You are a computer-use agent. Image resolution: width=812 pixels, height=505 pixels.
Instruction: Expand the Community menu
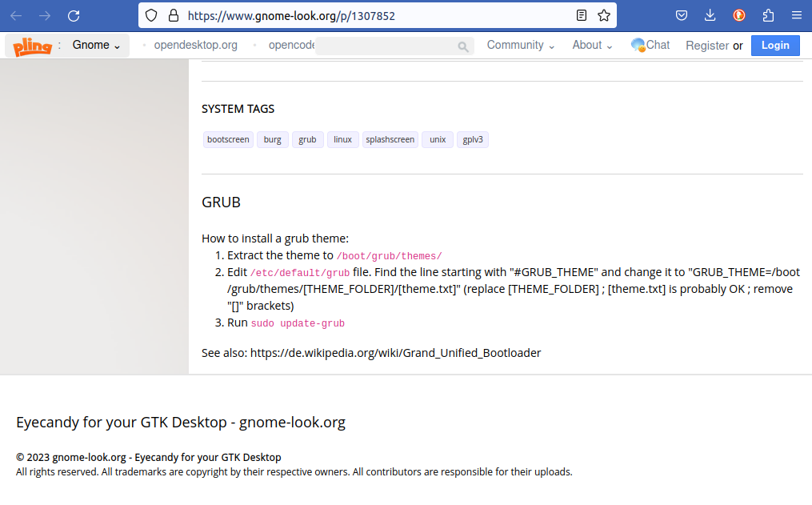pyautogui.click(x=521, y=45)
